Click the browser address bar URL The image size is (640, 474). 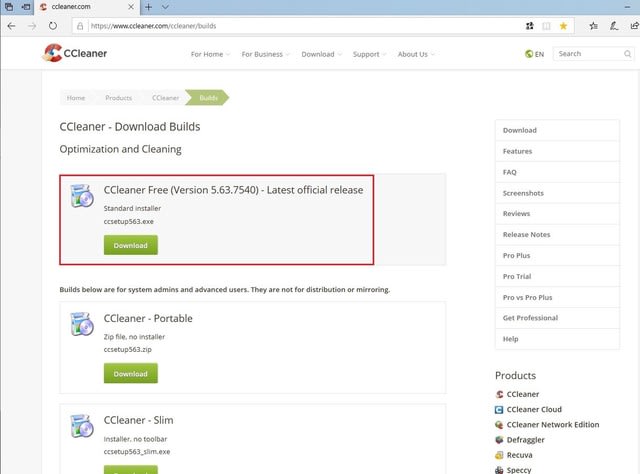click(x=153, y=26)
